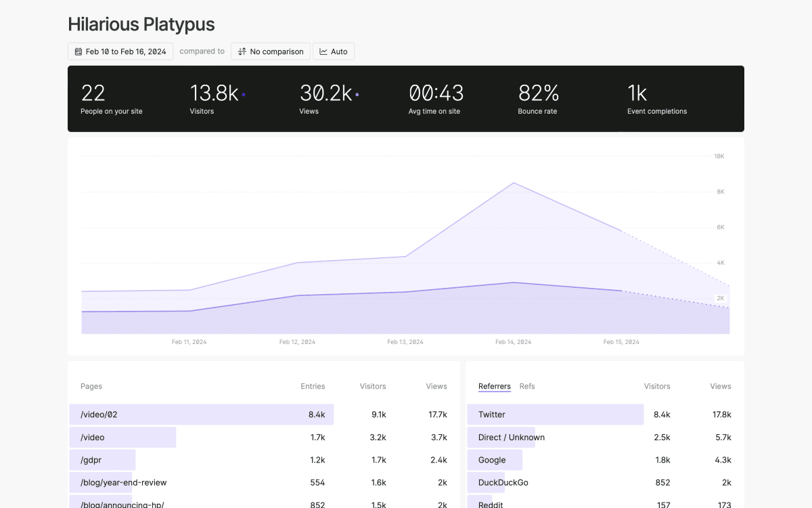Image resolution: width=812 pixels, height=508 pixels.
Task: Click Feb 11, 2024 axis label
Action: point(189,342)
